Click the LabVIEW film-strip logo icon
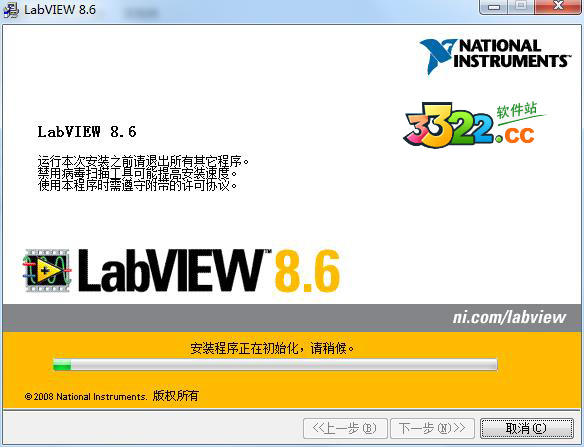 click(47, 270)
